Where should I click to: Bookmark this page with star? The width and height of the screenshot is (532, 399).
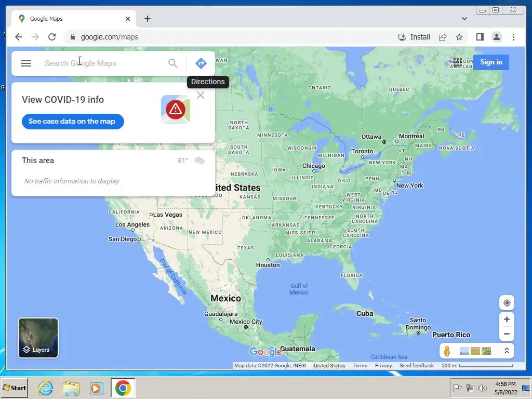pyautogui.click(x=459, y=37)
